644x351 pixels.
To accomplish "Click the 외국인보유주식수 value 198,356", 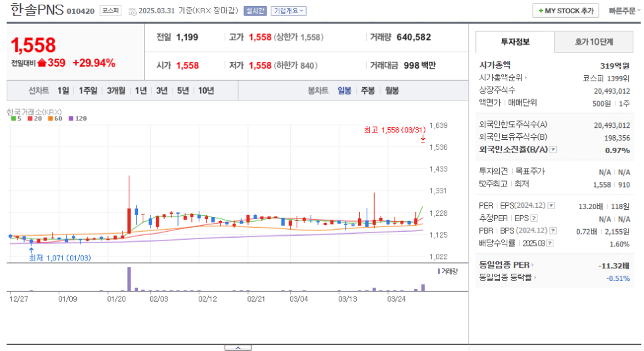I will click(x=617, y=138).
